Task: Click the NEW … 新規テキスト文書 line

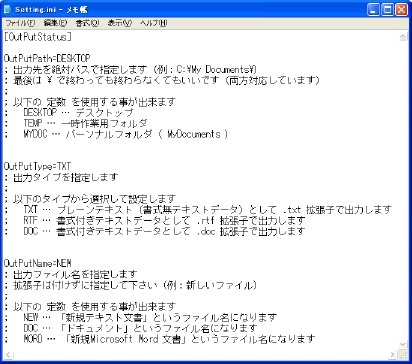Action: pos(141,317)
